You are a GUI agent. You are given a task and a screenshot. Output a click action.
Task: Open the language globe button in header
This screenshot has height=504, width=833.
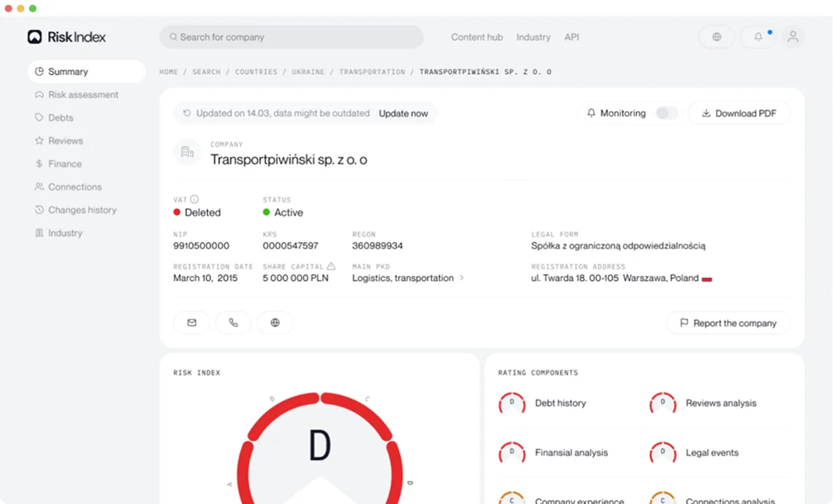click(717, 37)
